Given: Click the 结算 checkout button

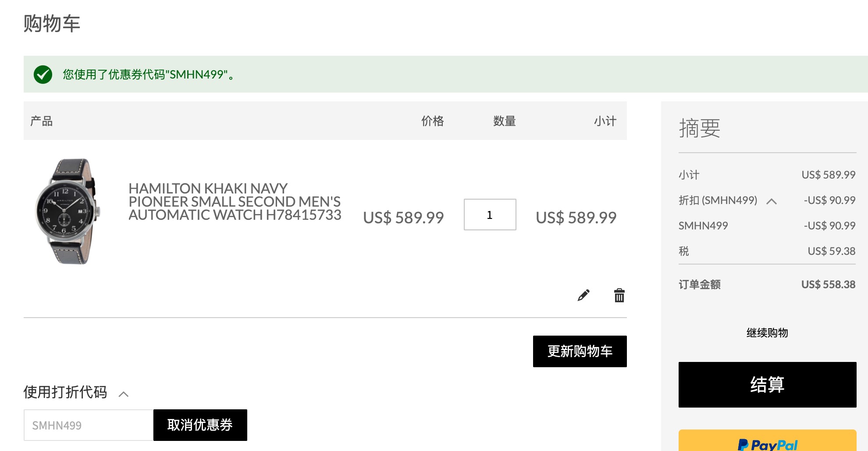Looking at the screenshot, I should [x=767, y=385].
